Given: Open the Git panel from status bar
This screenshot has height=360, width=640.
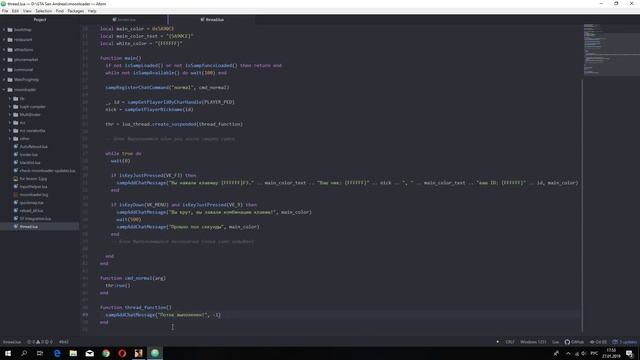Looking at the screenshot, I should pos(598,342).
